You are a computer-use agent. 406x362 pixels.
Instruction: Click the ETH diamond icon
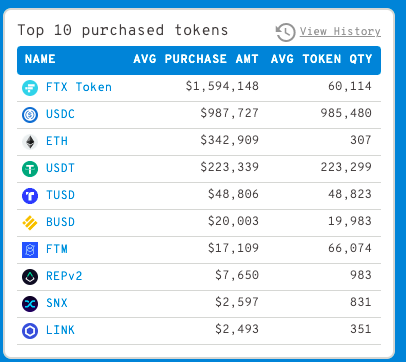point(30,142)
